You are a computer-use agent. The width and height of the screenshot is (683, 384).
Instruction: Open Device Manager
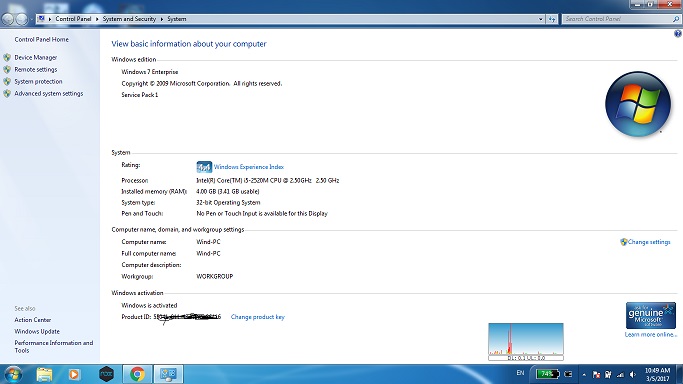pyautogui.click(x=36, y=57)
